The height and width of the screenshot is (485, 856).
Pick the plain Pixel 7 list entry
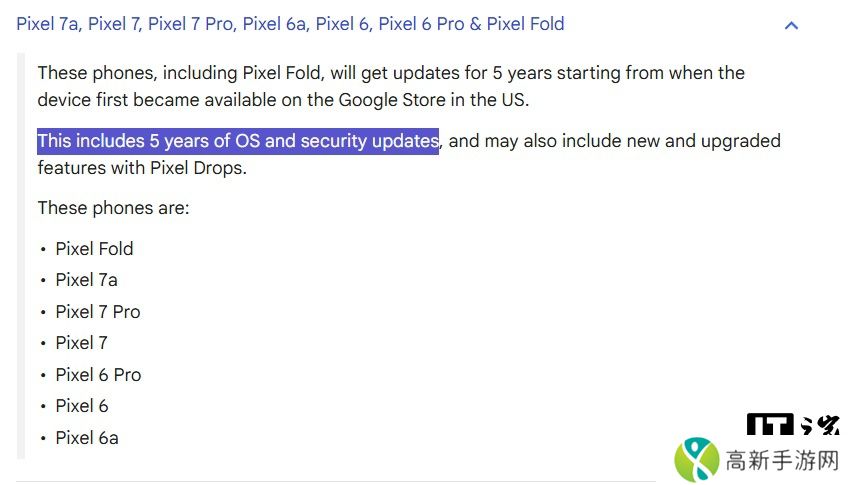81,343
